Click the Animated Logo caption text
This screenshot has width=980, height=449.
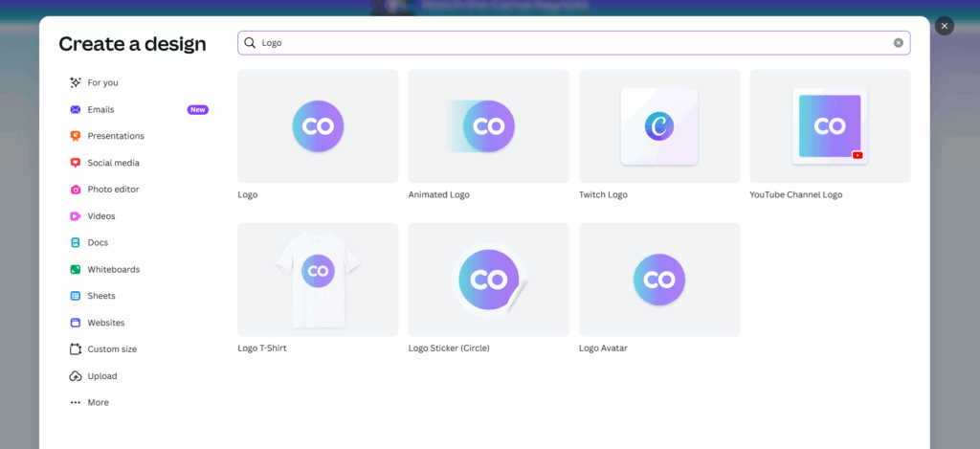pyautogui.click(x=438, y=194)
